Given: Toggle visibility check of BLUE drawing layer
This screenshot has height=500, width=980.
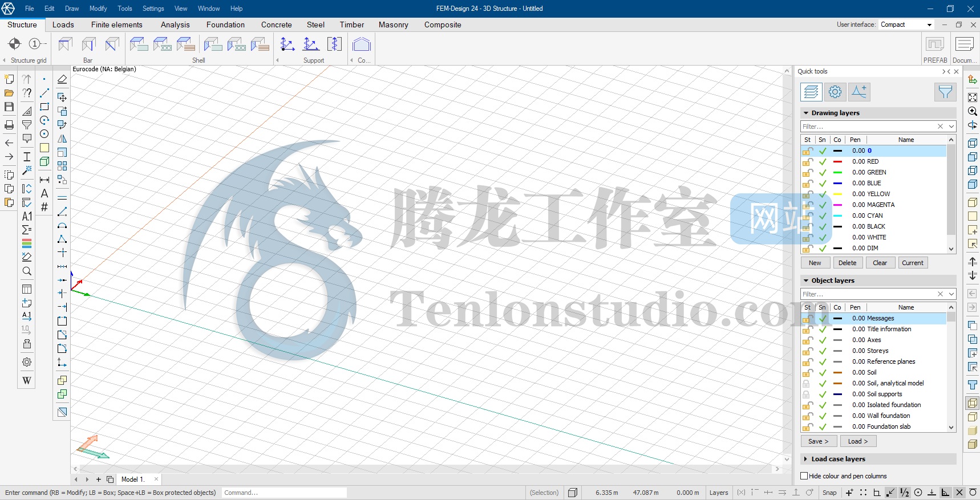Looking at the screenshot, I should 823,184.
